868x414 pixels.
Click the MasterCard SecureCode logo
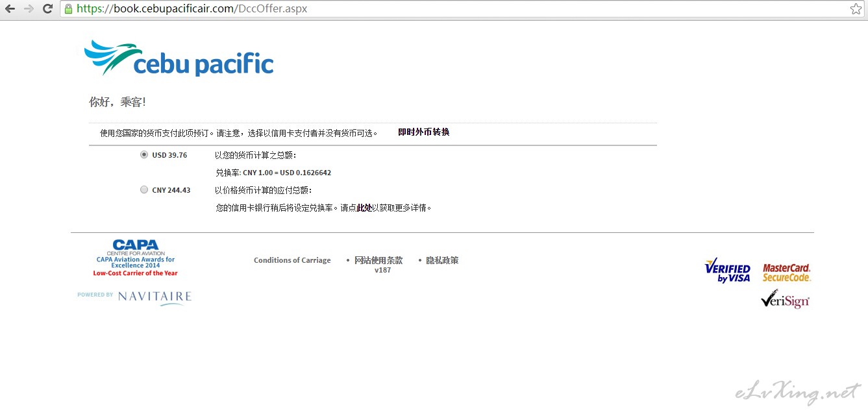(x=787, y=273)
